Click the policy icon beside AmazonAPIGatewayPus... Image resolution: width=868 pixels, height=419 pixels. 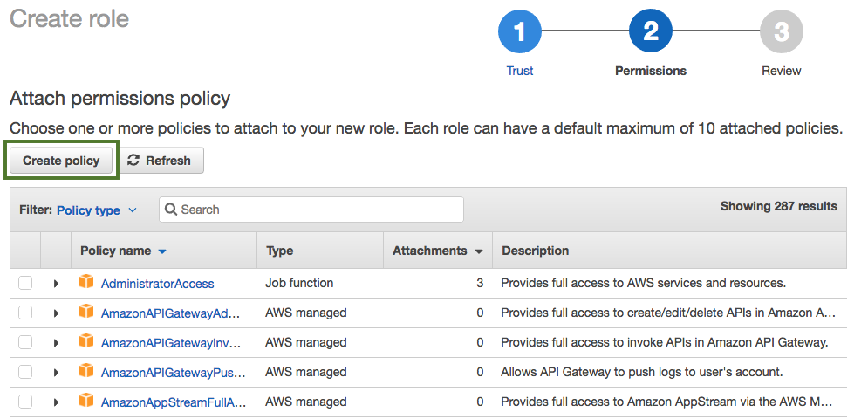(x=85, y=371)
